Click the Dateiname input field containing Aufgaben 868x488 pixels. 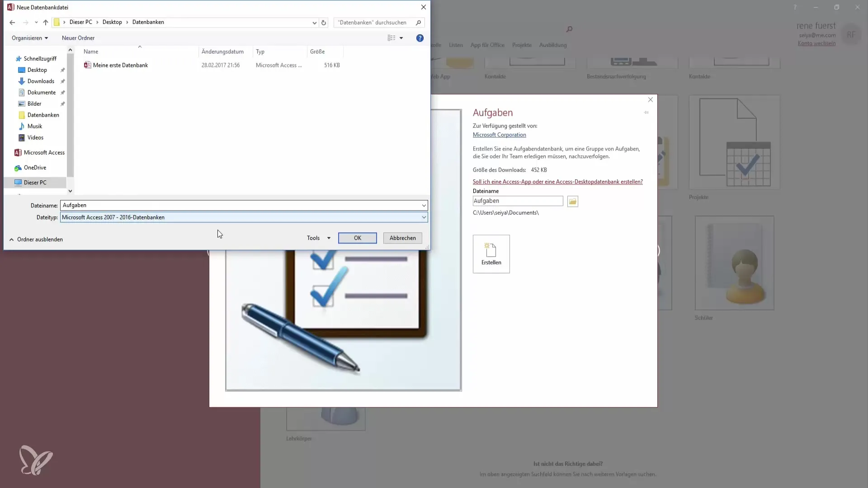coord(240,205)
